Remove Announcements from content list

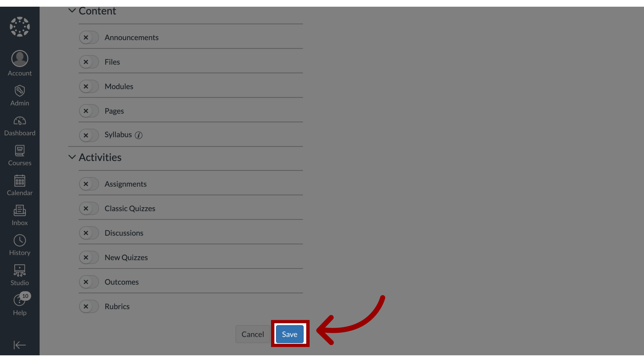86,37
